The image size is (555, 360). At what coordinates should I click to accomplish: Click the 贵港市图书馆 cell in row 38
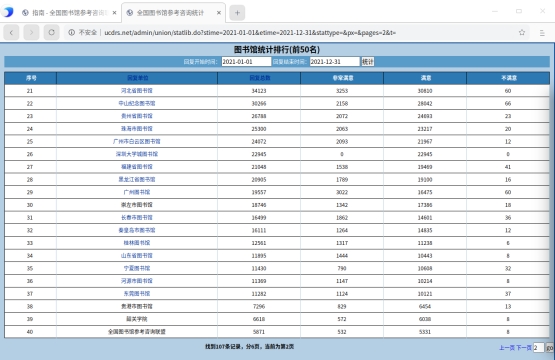click(x=137, y=307)
